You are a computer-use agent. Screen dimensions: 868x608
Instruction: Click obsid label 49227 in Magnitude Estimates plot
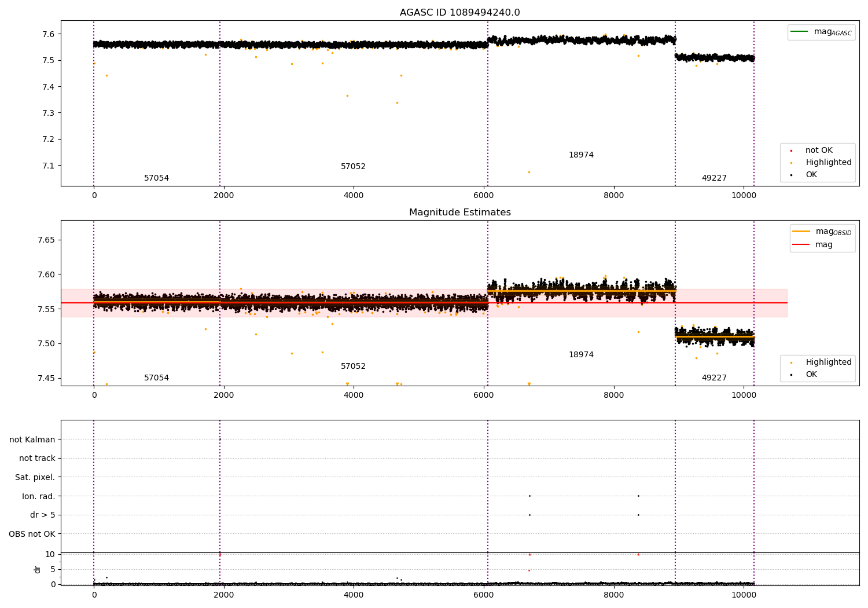714,378
